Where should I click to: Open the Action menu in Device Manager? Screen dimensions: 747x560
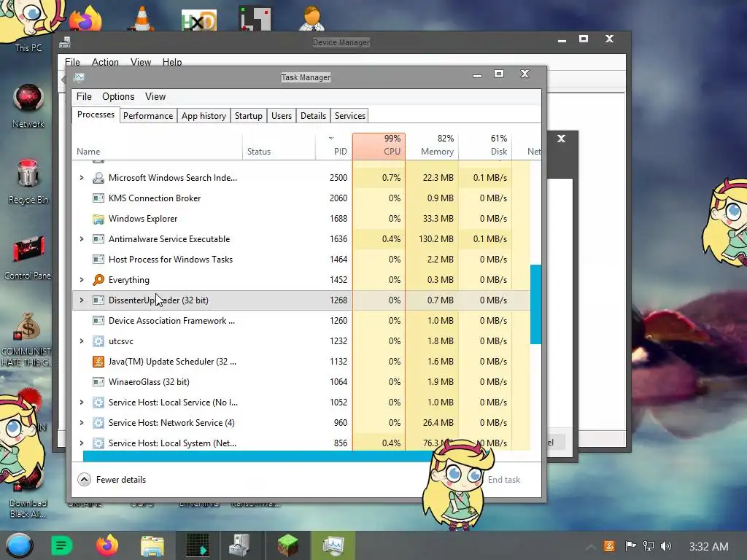click(x=105, y=63)
